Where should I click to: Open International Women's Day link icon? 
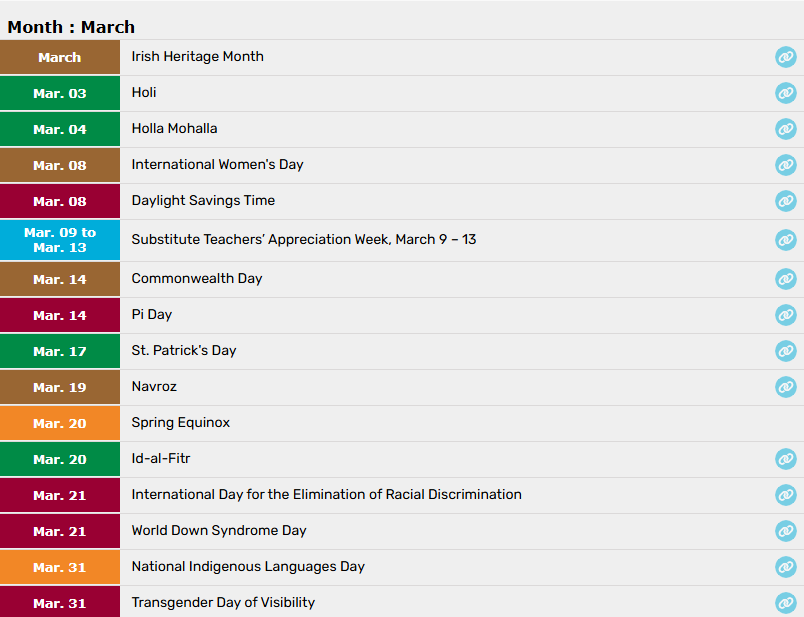(x=786, y=165)
